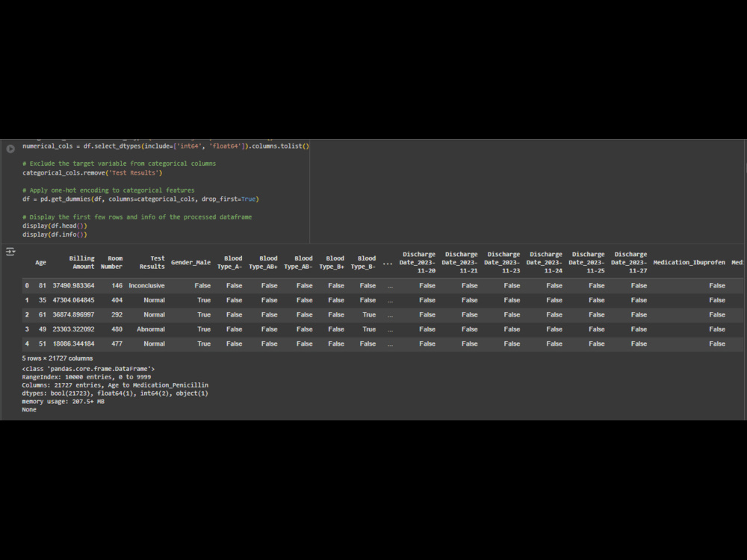Select the Blood Type_AB- column header
The image size is (747, 560).
298,262
